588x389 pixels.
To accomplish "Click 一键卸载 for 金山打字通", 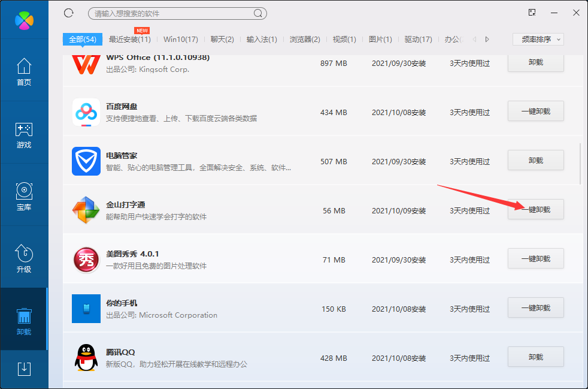I will pos(536,210).
